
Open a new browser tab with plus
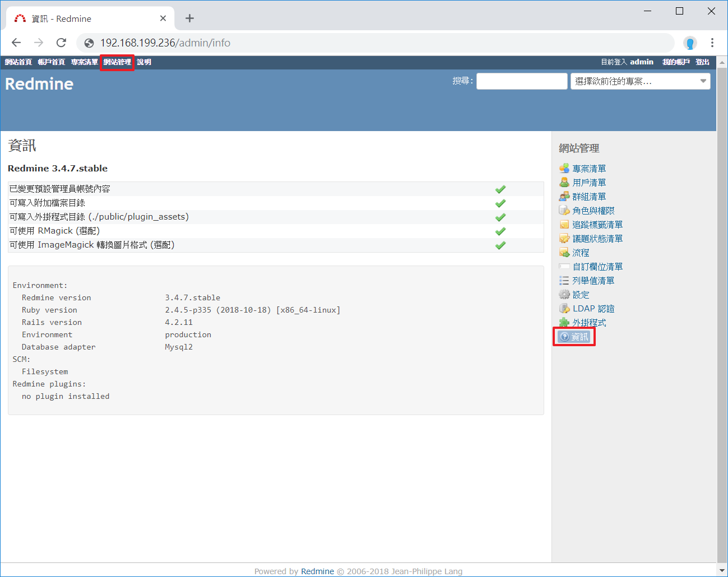189,18
